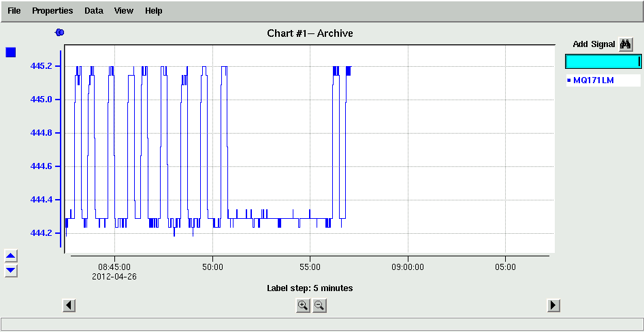
Task: Click the 444.8 y-axis label
Action: click(x=42, y=133)
